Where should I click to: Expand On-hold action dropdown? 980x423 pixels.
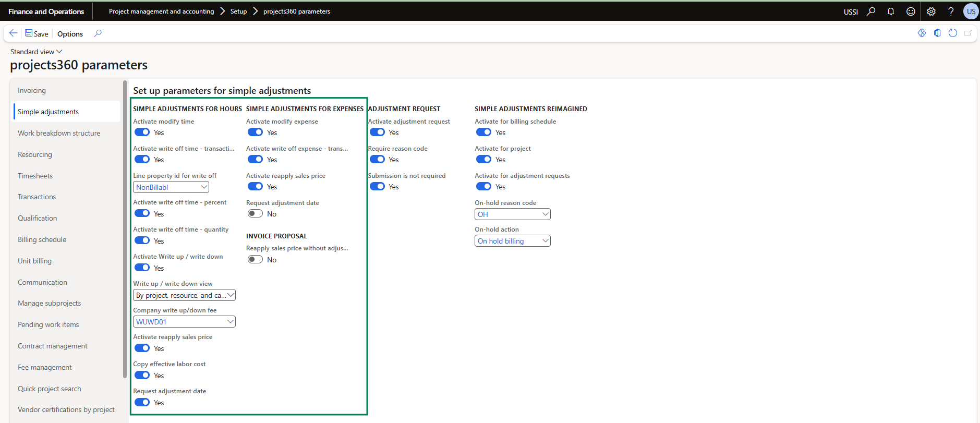[x=545, y=241]
